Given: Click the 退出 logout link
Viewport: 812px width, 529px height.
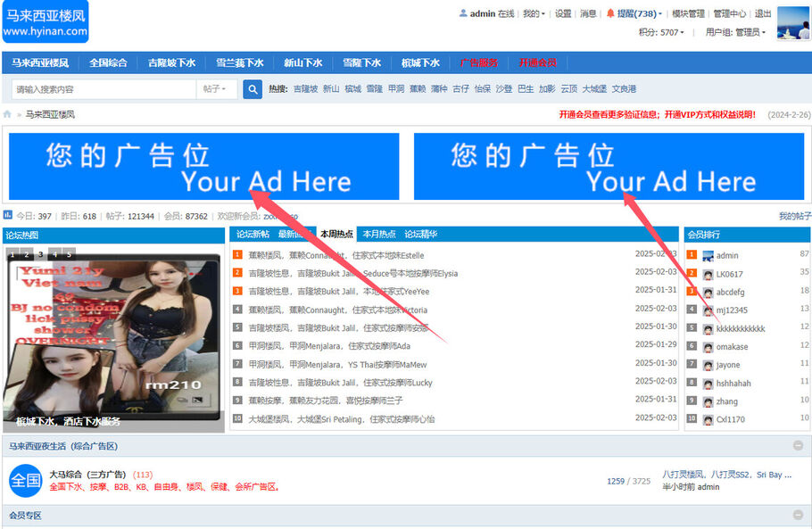Looking at the screenshot, I should pos(763,13).
